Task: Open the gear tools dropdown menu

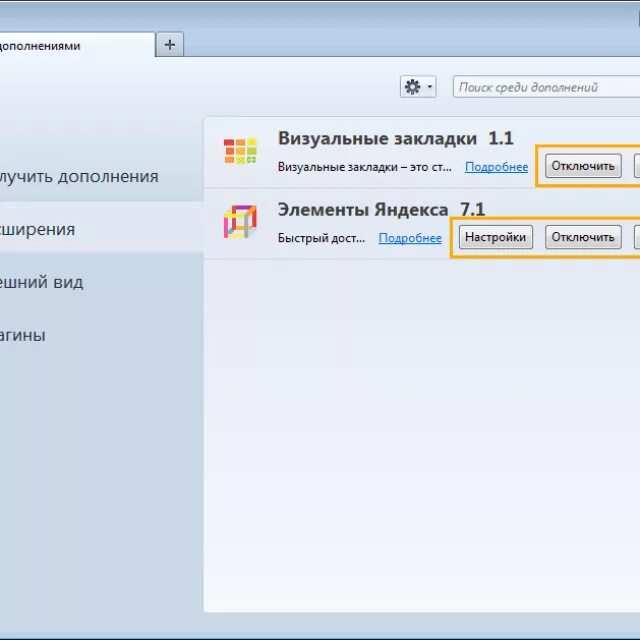Action: (418, 87)
